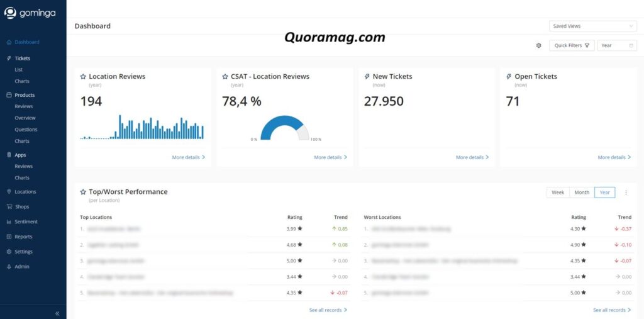Expand the Quick Filters dropdown
The height and width of the screenshot is (319, 644).
point(572,45)
